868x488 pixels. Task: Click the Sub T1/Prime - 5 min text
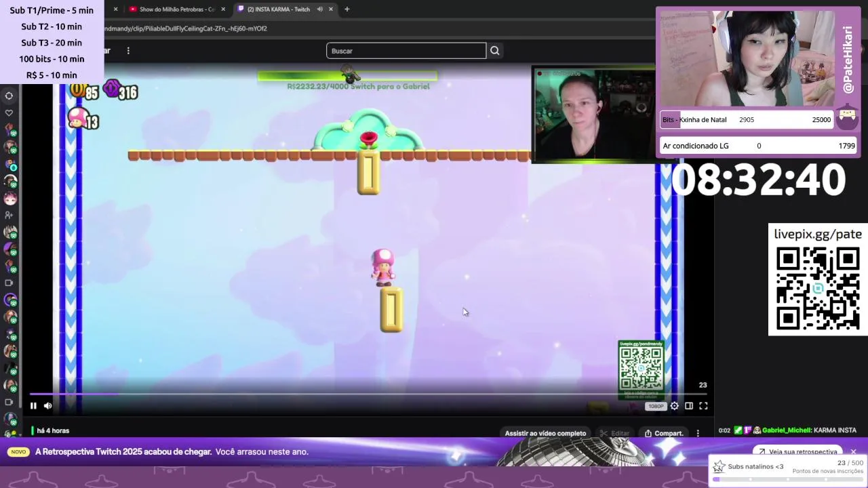pos(52,10)
